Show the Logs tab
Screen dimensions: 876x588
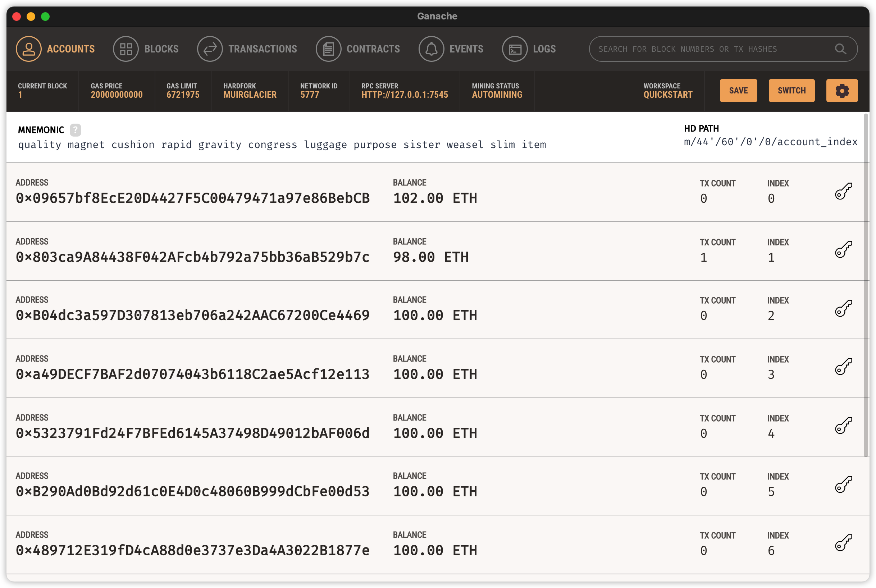529,49
